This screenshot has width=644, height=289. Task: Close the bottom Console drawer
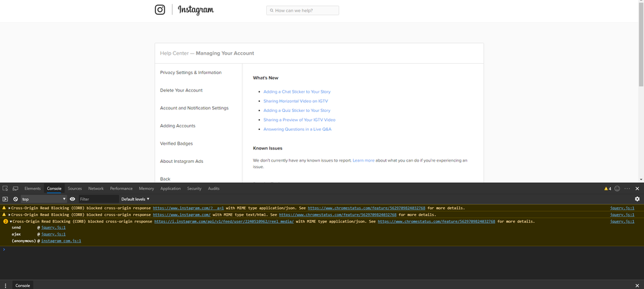click(638, 285)
